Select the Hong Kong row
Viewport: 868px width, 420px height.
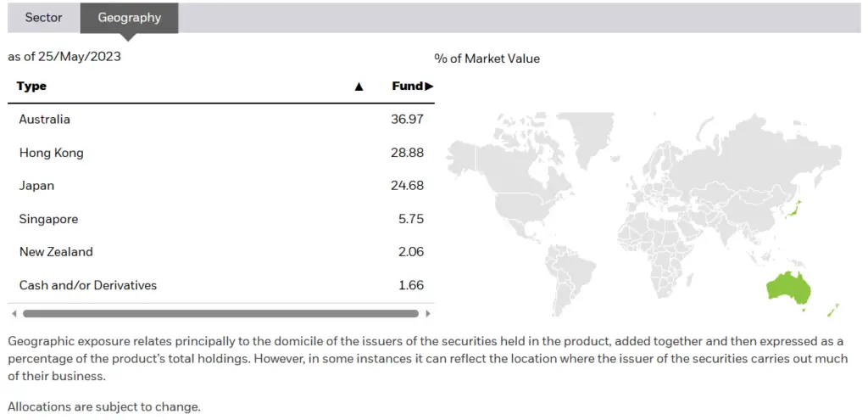221,153
